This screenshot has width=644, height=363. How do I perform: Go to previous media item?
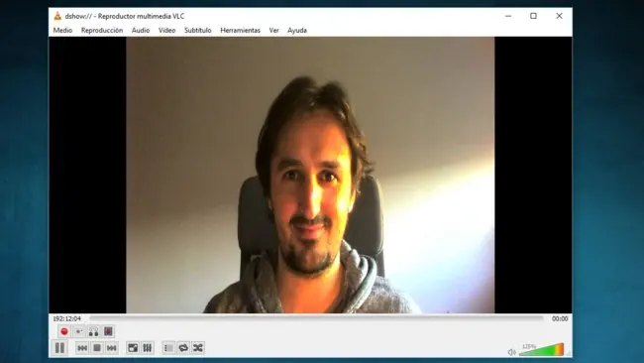coord(82,348)
